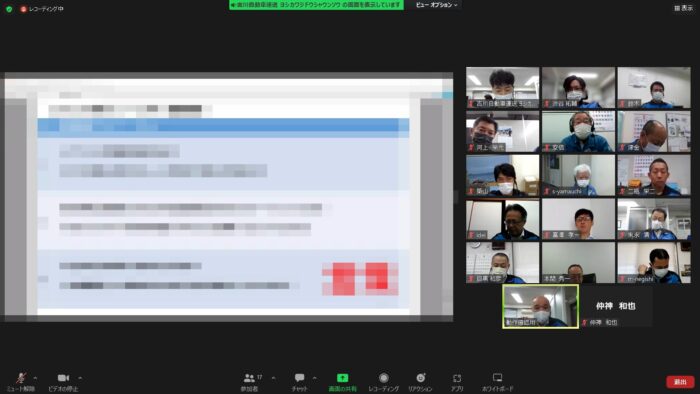700x394 pixels.
Task: Open the whiteboard tool
Action: [x=497, y=382]
